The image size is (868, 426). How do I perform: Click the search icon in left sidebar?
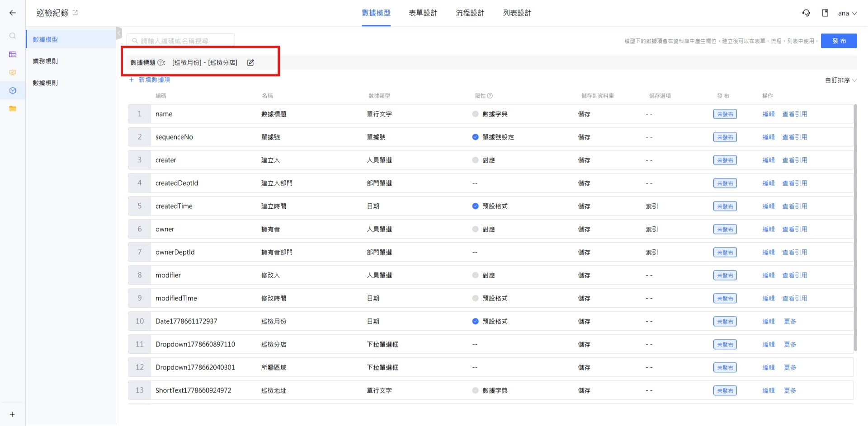(13, 36)
